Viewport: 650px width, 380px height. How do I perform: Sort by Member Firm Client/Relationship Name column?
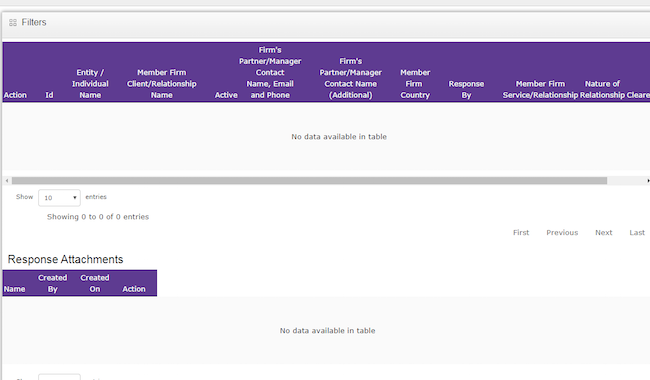(162, 84)
